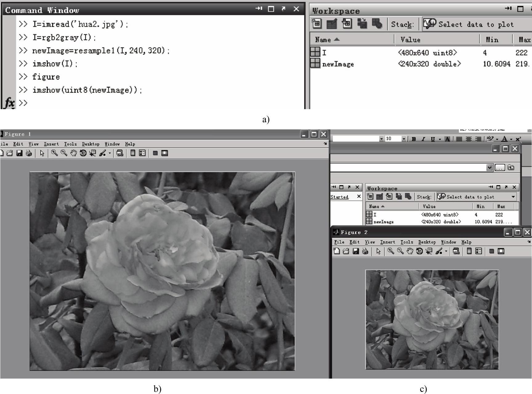Insert a legend in Figure 2

click(x=479, y=251)
